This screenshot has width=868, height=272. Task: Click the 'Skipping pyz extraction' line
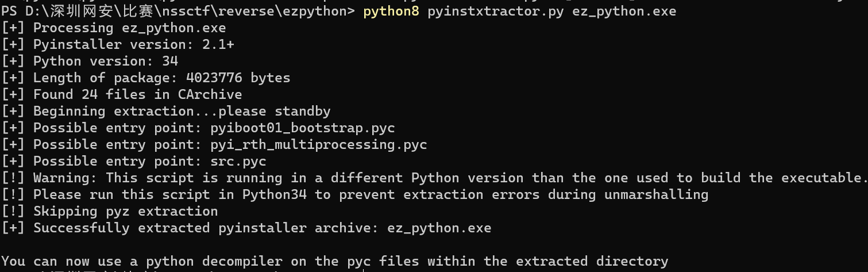pyautogui.click(x=125, y=211)
